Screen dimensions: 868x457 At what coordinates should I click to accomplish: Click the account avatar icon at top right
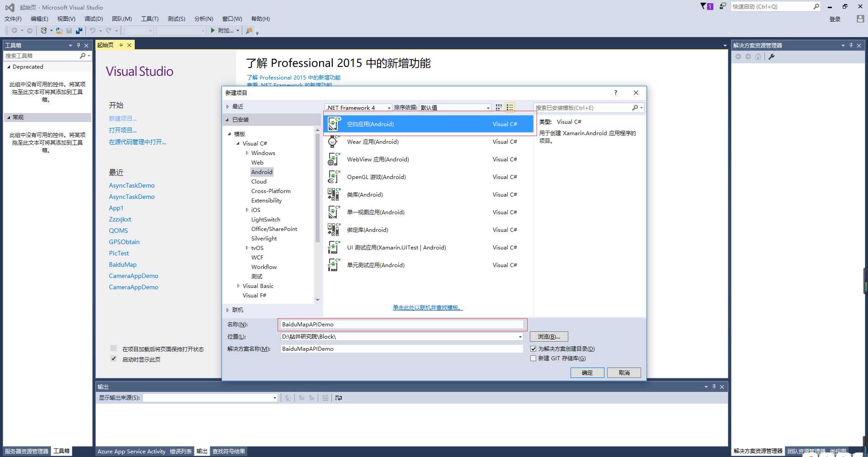(x=860, y=19)
